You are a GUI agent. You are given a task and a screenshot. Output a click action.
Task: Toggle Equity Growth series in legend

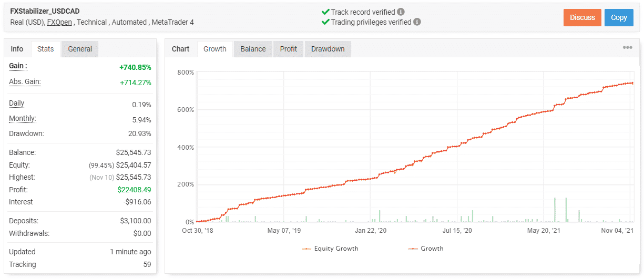click(330, 249)
